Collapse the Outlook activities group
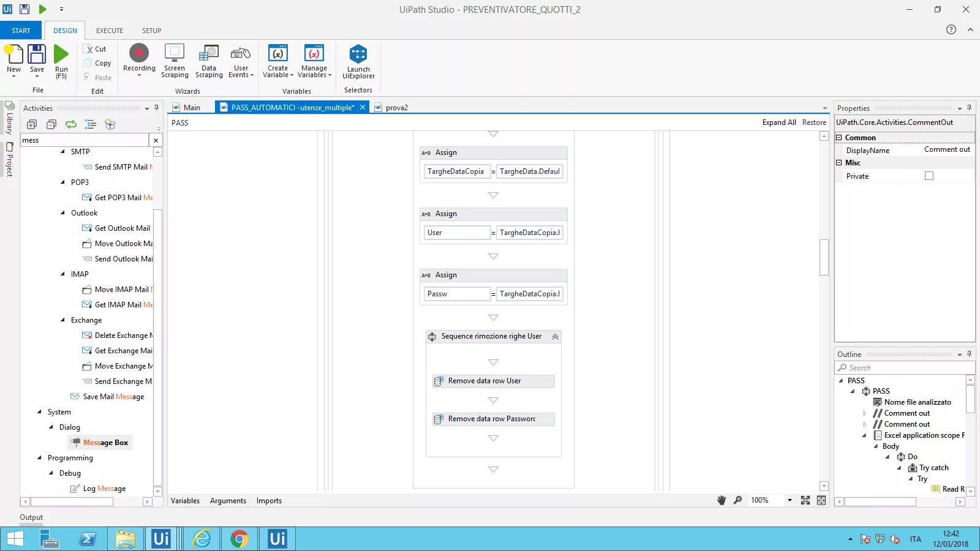 (63, 213)
